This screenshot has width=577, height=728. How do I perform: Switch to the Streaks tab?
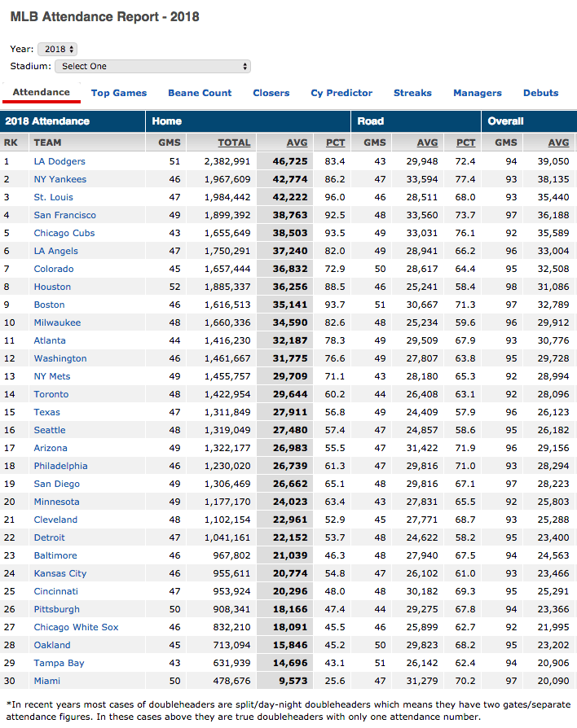[x=412, y=93]
